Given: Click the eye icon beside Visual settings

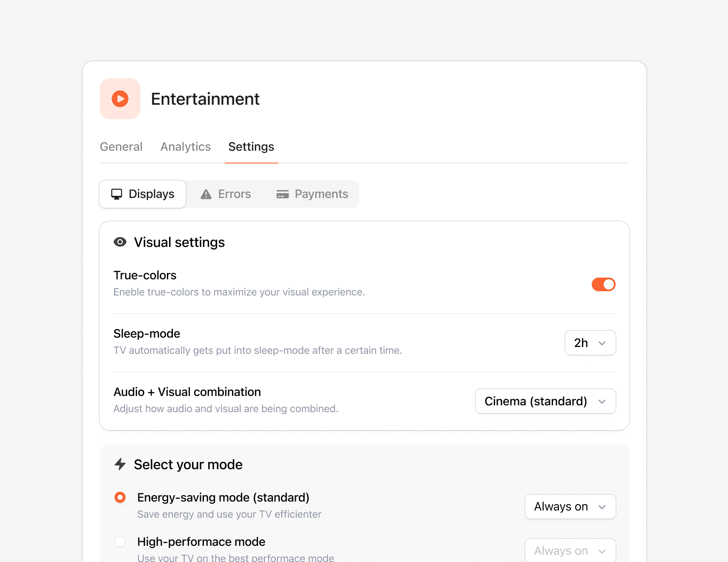Looking at the screenshot, I should tap(120, 242).
